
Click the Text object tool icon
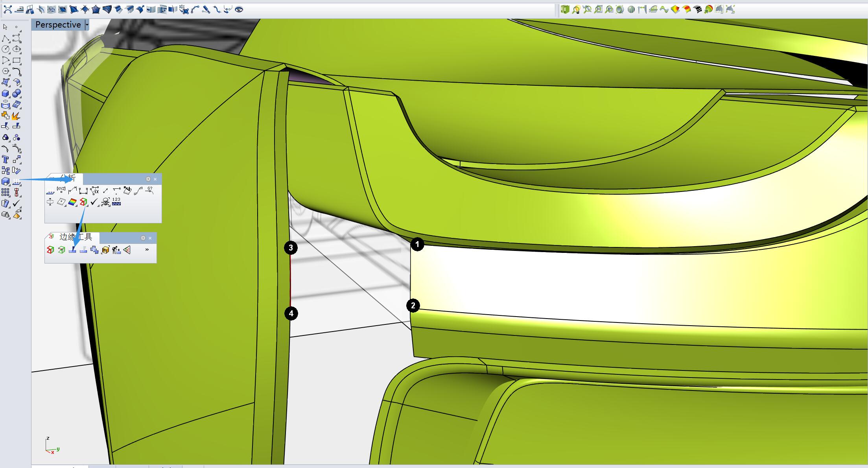(x=6, y=159)
